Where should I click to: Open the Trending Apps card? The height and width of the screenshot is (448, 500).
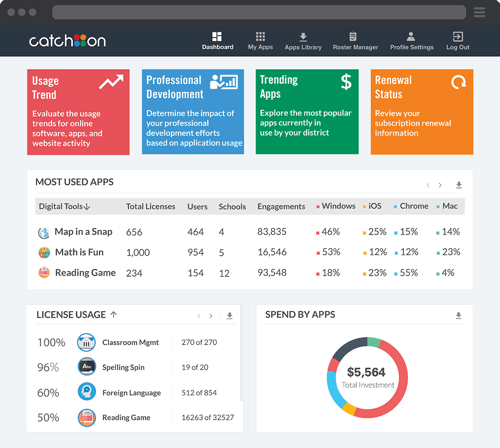click(x=307, y=112)
